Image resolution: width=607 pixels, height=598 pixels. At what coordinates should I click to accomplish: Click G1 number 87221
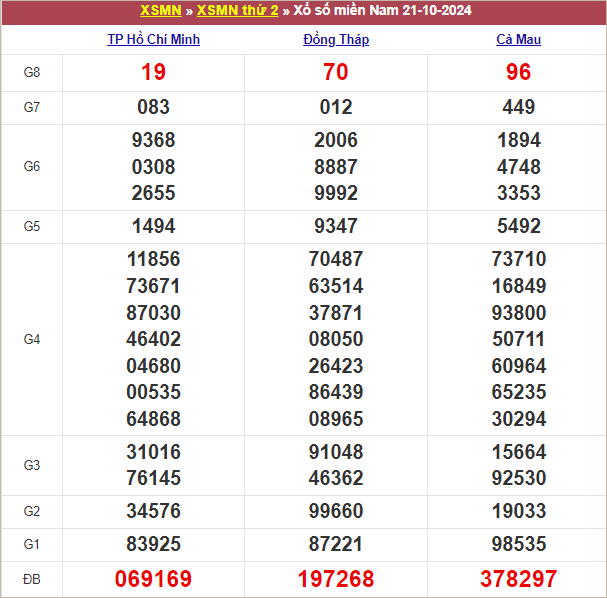pyautogui.click(x=336, y=544)
